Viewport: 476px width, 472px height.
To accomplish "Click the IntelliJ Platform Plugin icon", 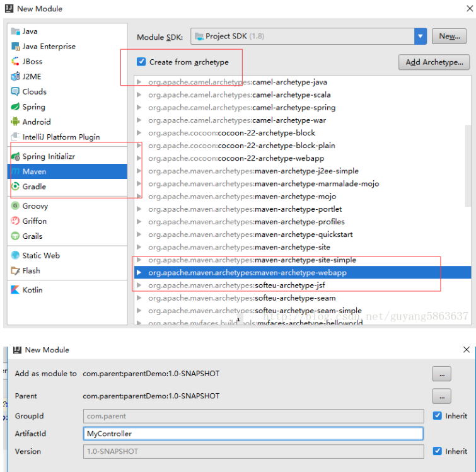I will click(x=15, y=137).
